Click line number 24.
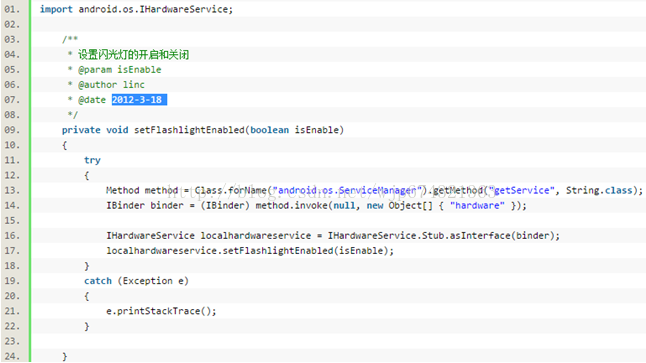Screen dimensions: 646x363 [12, 356]
